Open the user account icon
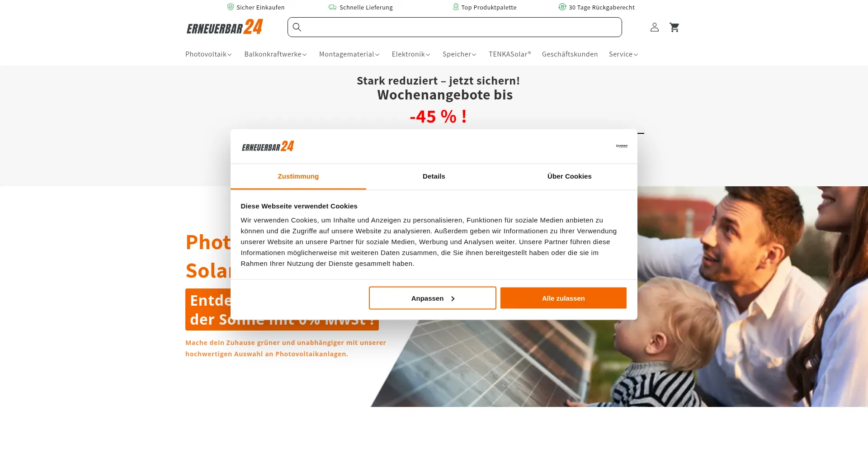The width and height of the screenshot is (868, 449). [654, 27]
